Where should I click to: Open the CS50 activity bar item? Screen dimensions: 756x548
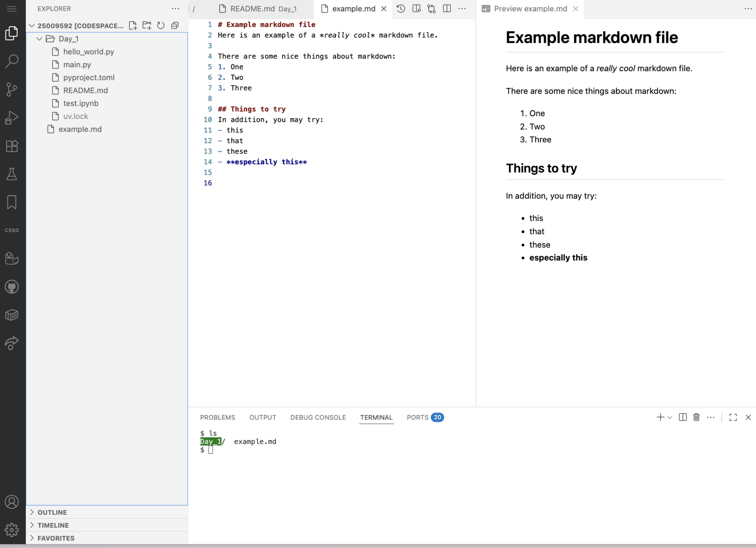click(12, 230)
